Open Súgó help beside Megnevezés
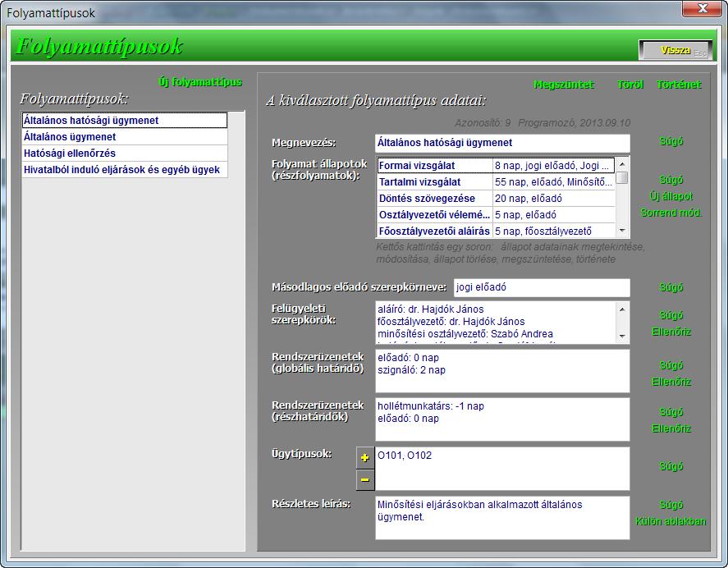The height and width of the screenshot is (568, 728). pyautogui.click(x=671, y=141)
